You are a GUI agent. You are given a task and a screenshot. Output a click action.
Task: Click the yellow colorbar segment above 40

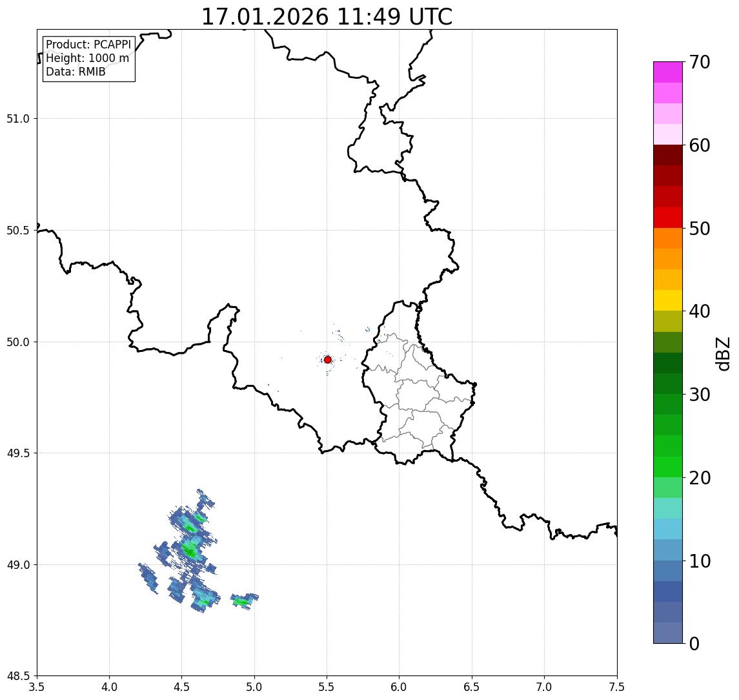[x=668, y=300]
